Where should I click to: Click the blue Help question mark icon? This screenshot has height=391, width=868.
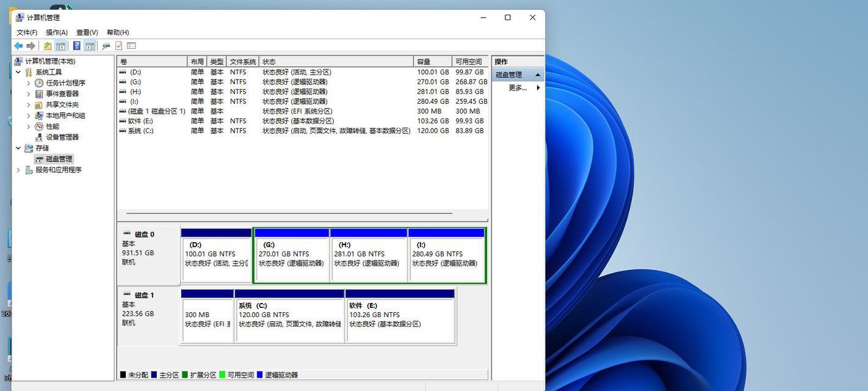77,46
